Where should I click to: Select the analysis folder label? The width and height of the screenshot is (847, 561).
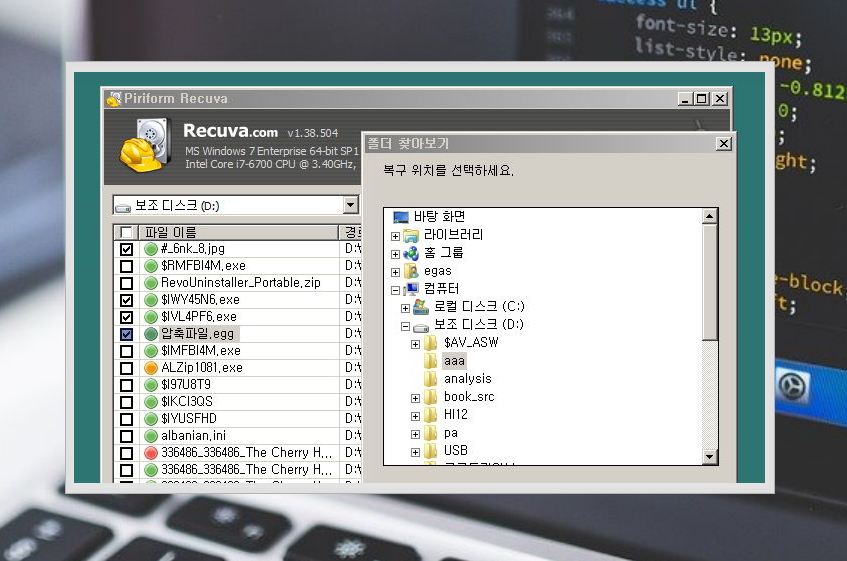click(x=468, y=379)
